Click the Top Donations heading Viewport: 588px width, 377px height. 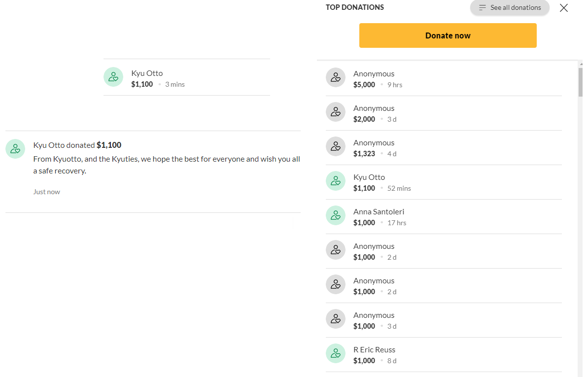pyautogui.click(x=355, y=7)
